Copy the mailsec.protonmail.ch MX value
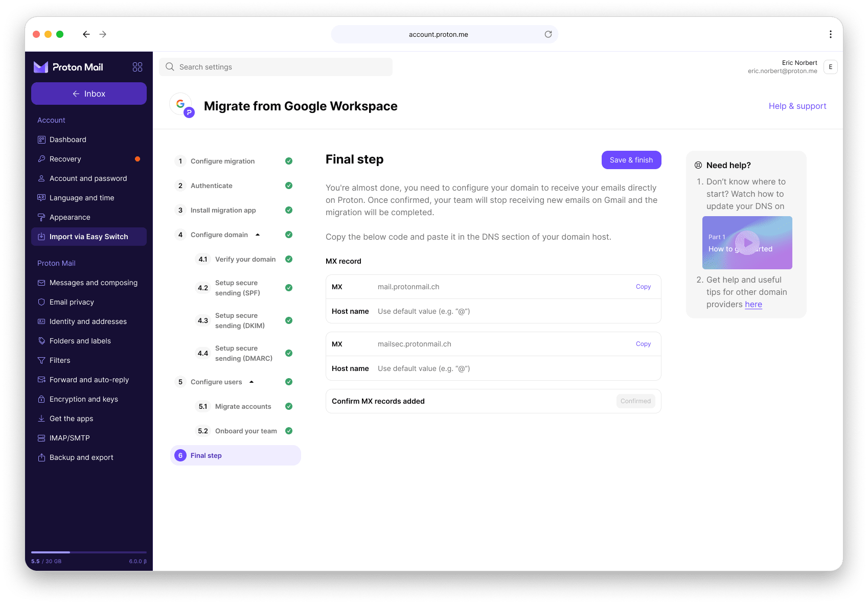868x604 pixels. [643, 344]
